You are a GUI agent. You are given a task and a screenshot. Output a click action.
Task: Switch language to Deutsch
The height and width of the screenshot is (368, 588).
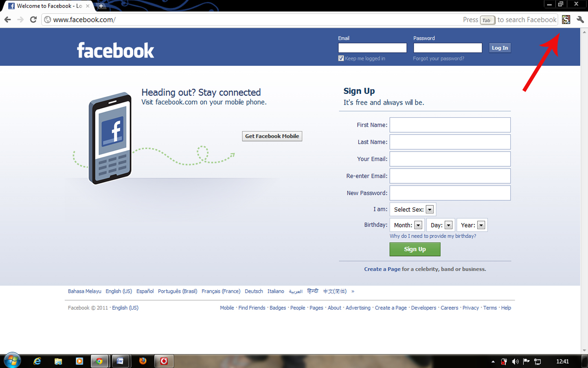pyautogui.click(x=254, y=291)
